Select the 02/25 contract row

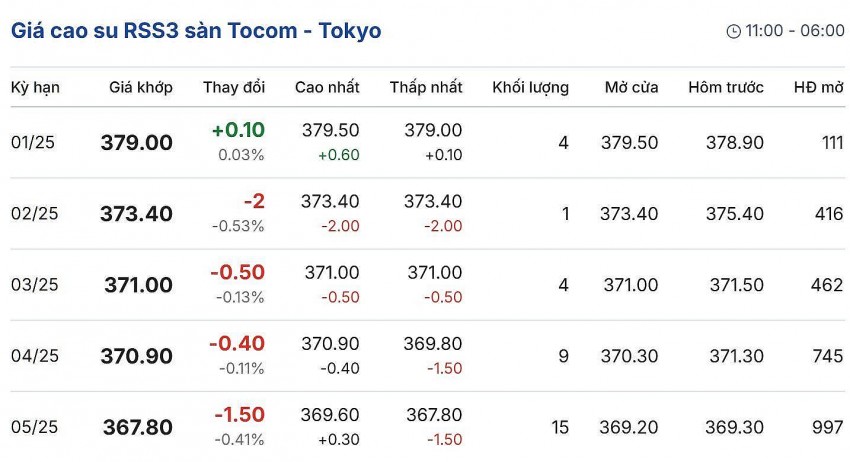click(x=35, y=213)
